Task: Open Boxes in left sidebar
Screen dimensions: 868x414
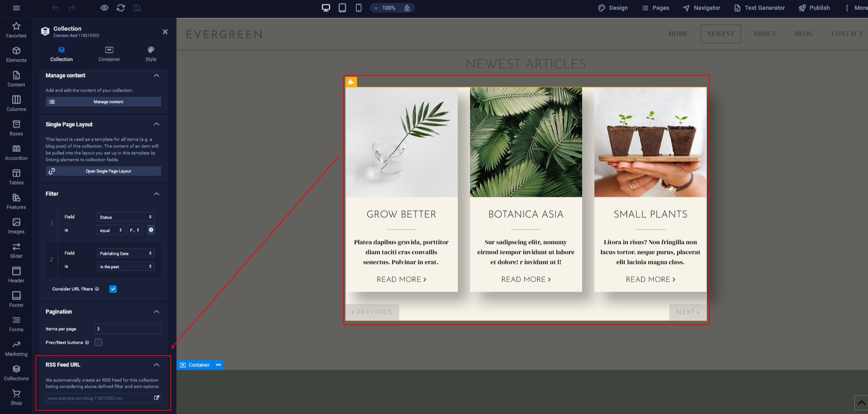Action: [16, 128]
